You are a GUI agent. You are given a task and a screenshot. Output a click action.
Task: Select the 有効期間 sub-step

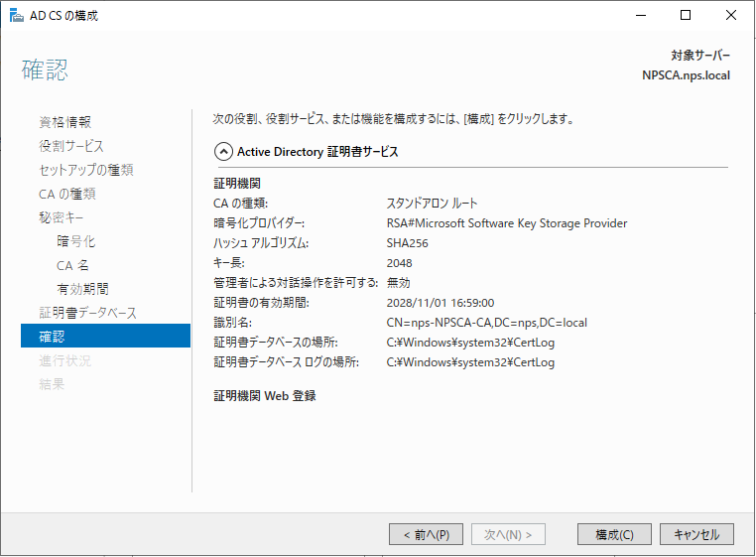(82, 289)
